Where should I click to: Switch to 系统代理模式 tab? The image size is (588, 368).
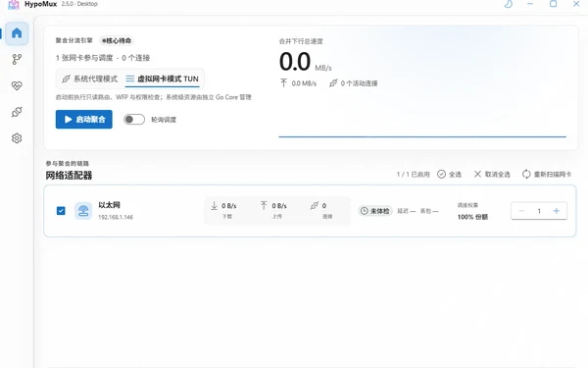90,79
